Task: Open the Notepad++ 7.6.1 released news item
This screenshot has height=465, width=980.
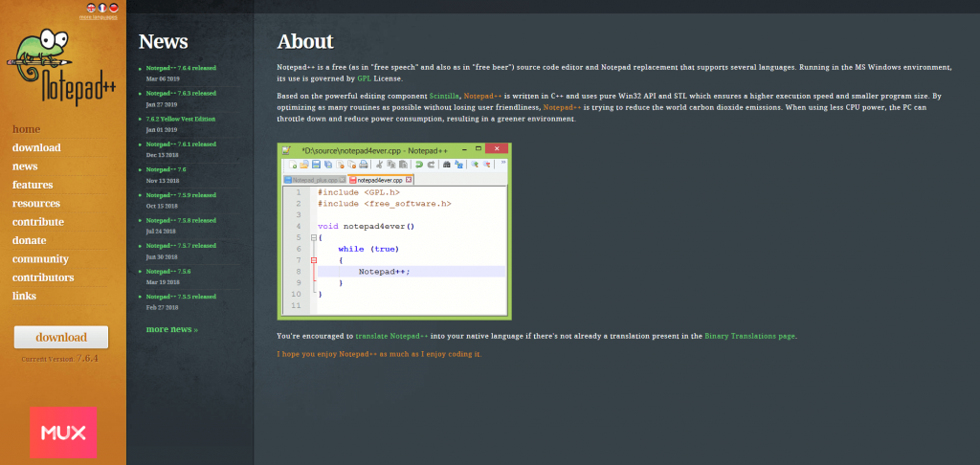Action: [181, 144]
